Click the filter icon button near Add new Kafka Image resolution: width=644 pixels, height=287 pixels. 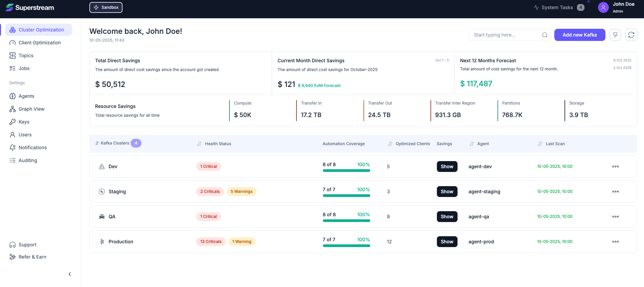click(x=615, y=35)
